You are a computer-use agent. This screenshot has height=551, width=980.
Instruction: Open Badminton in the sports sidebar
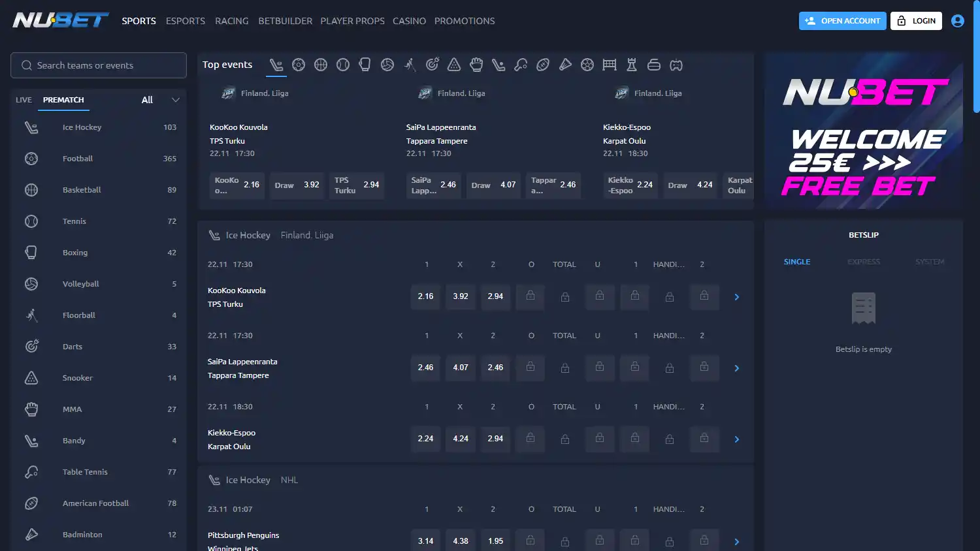coord(99,535)
